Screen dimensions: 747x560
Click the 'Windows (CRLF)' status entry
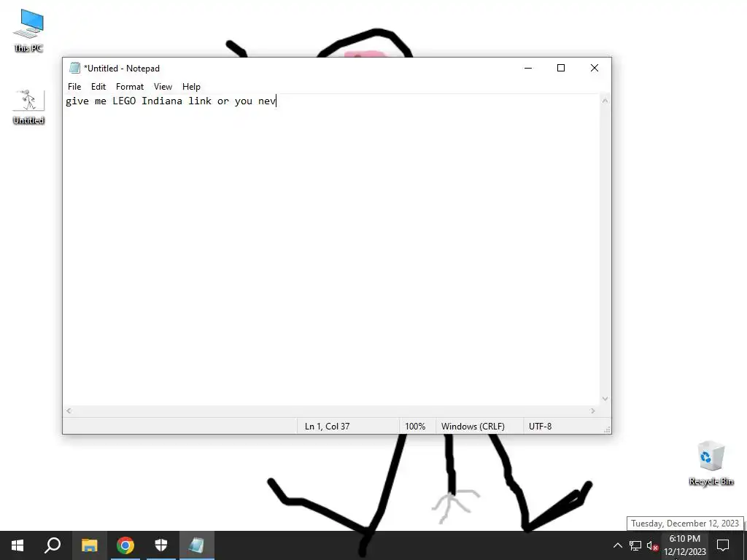[473, 426]
